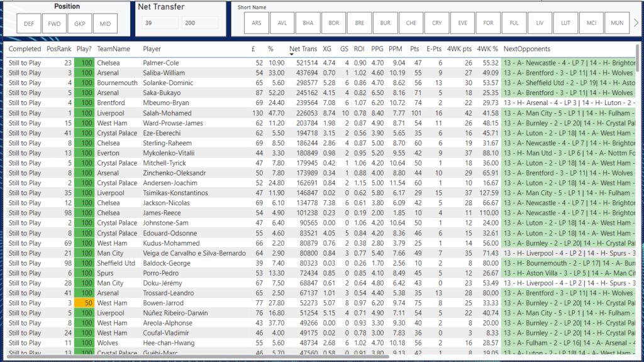The height and width of the screenshot is (362, 644).
Task: Sort by Completed column header
Action: [25, 48]
